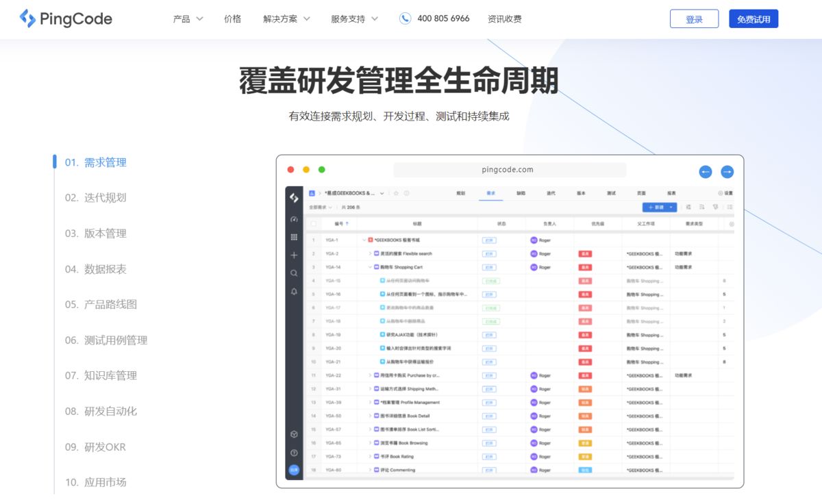
Task: Click the blue project icon before *易成GEEKBOOKS
Action: [312, 193]
